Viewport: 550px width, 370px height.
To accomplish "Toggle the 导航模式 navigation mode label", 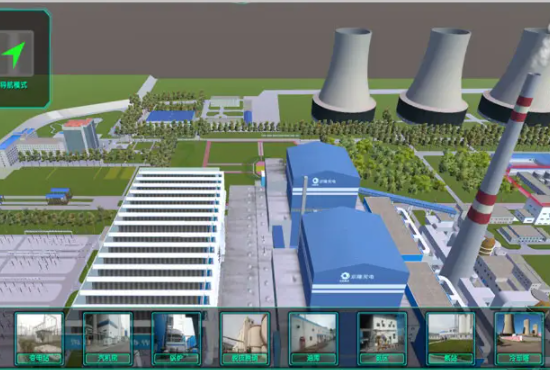I will tap(14, 85).
